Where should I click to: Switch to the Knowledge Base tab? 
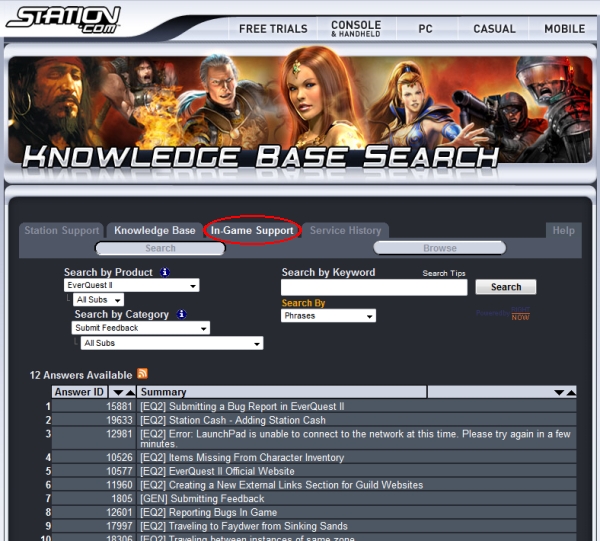tap(155, 231)
